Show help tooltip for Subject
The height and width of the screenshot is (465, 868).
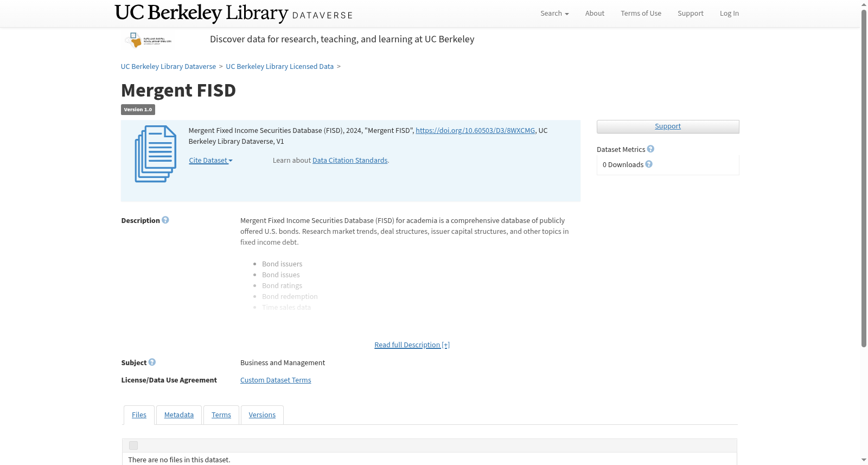point(152,362)
